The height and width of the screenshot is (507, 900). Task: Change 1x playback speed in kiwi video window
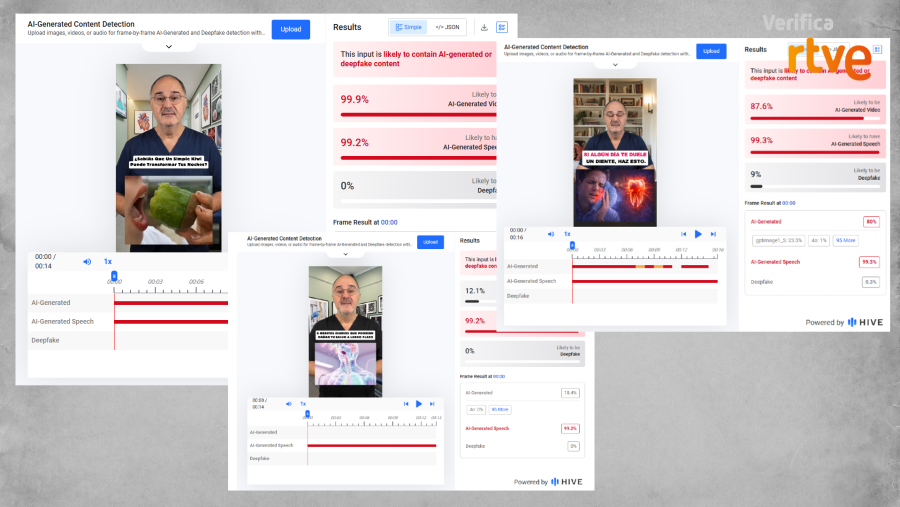pos(107,261)
